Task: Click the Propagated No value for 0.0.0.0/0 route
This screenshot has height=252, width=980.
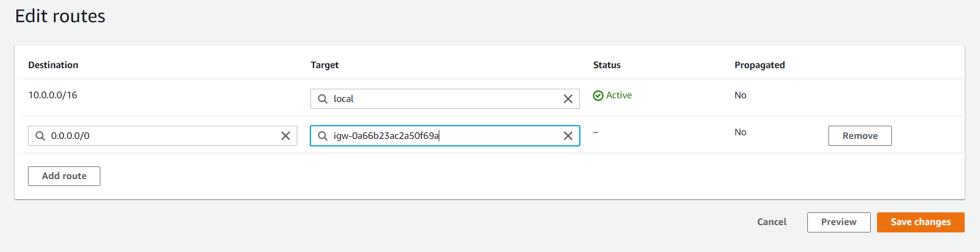Action: [x=740, y=132]
